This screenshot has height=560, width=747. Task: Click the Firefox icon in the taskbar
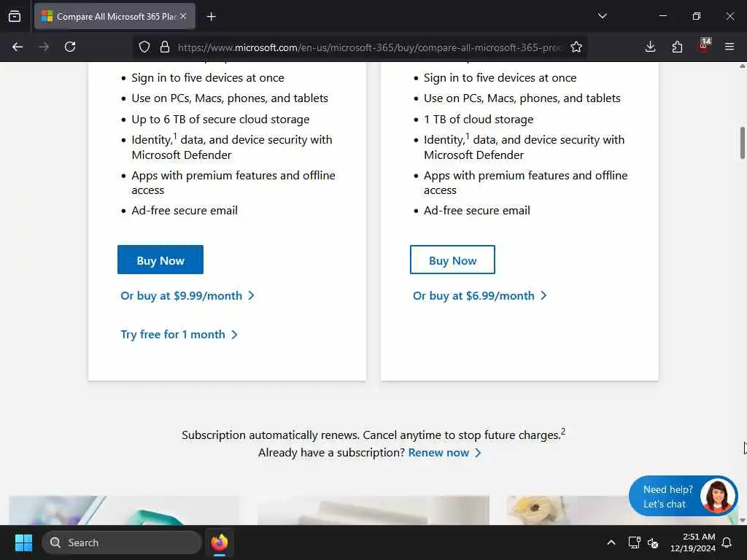(x=220, y=542)
